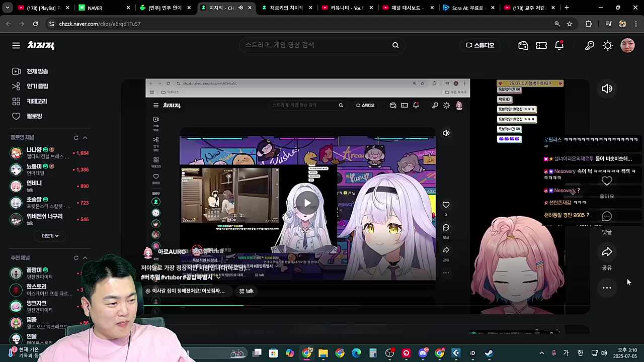The height and width of the screenshot is (362, 644).
Task: Open 한스토리 recommended channel
Action: click(x=47, y=290)
